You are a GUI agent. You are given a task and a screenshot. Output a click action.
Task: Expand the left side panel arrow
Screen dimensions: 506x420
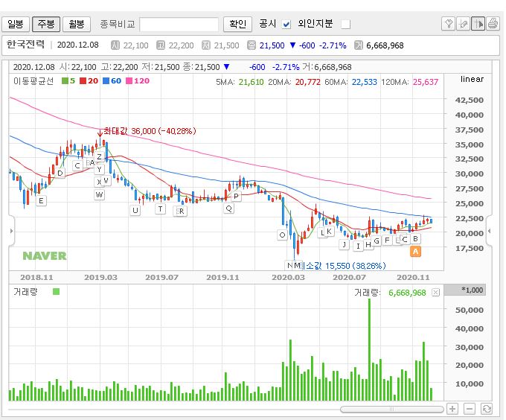tap(12, 231)
